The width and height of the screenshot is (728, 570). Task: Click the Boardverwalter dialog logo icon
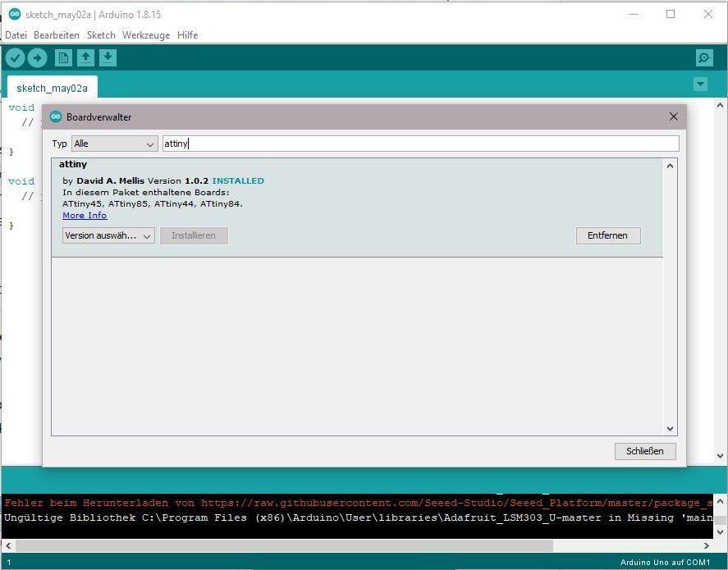(x=56, y=117)
